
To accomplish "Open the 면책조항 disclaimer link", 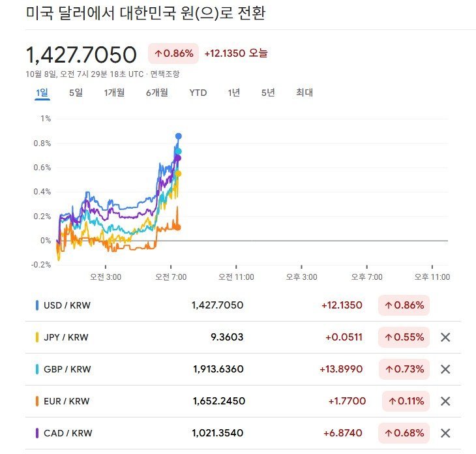I will [165, 74].
